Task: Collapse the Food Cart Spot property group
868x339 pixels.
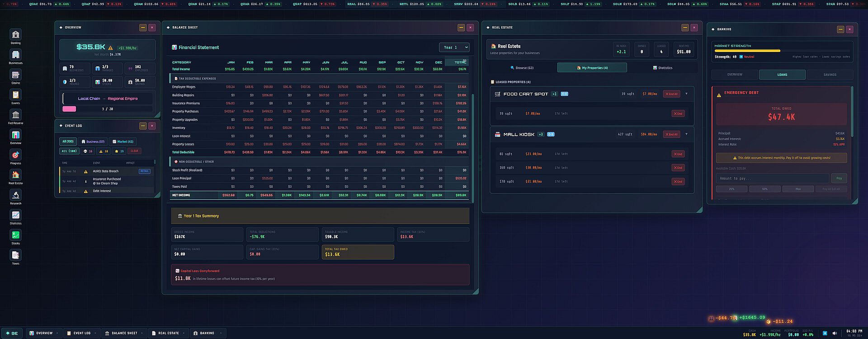Action: (686, 94)
